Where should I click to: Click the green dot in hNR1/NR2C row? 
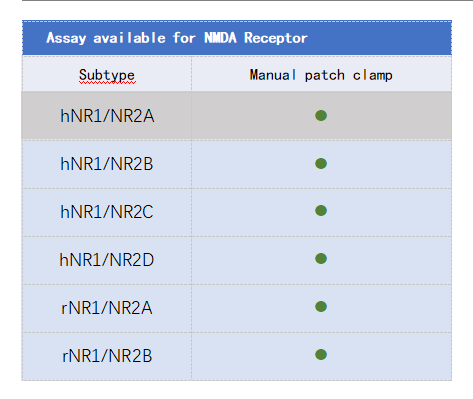(321, 211)
